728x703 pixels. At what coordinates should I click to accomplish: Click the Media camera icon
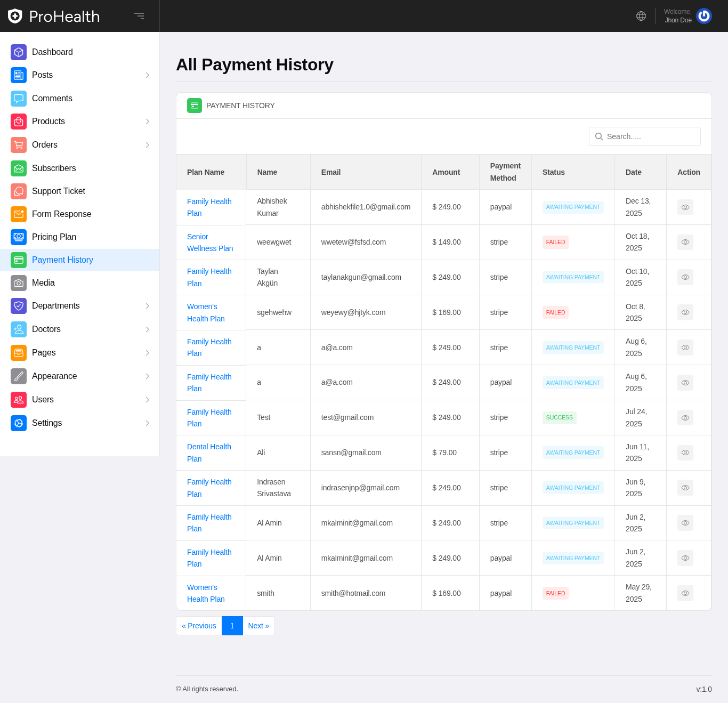pyautogui.click(x=19, y=283)
